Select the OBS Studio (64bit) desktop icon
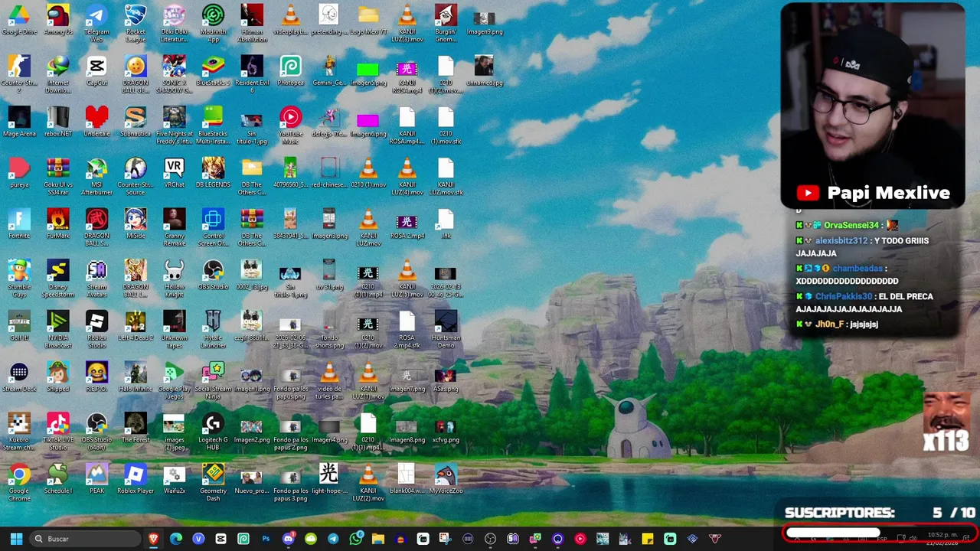 pyautogui.click(x=96, y=432)
